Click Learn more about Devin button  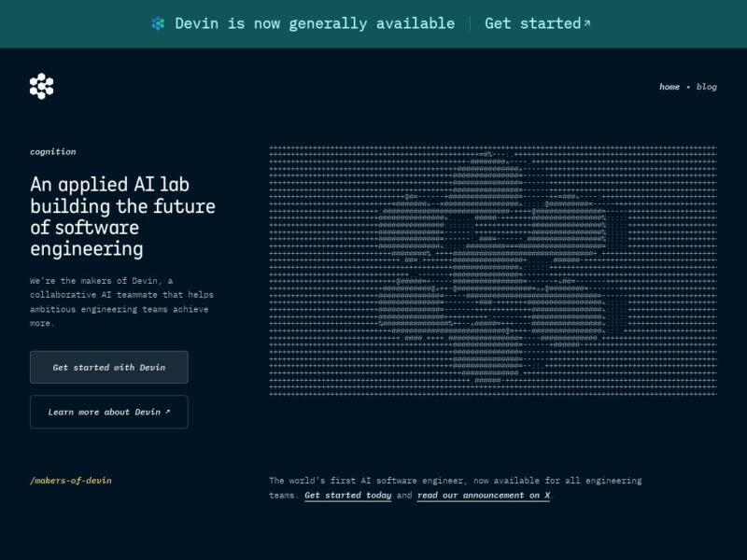[109, 412]
